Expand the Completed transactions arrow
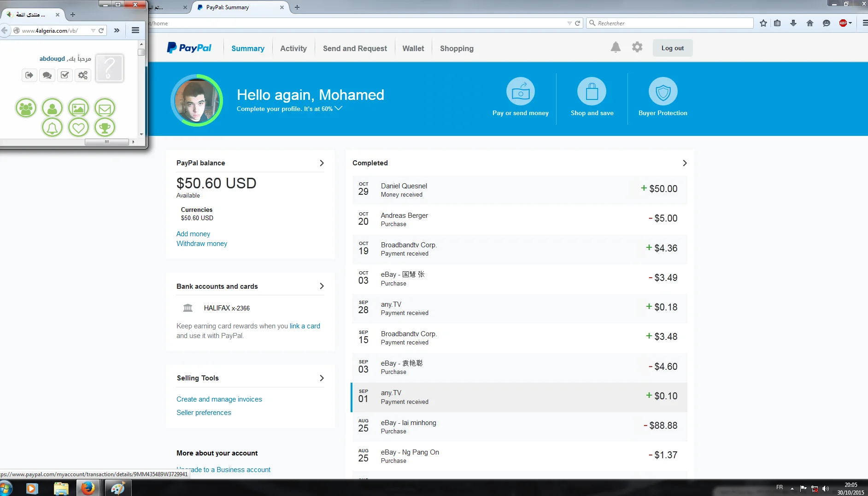This screenshot has width=868, height=496. [x=685, y=163]
